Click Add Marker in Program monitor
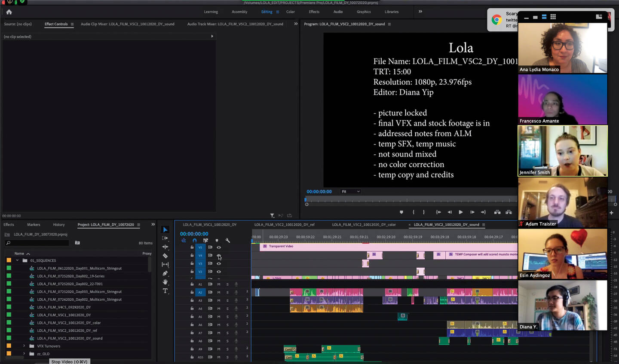This screenshot has height=364, width=619. click(x=401, y=212)
